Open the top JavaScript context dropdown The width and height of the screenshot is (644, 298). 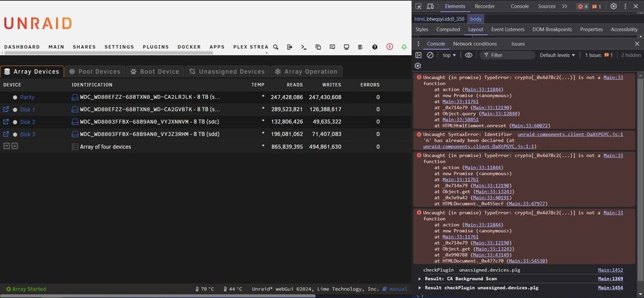pos(449,55)
